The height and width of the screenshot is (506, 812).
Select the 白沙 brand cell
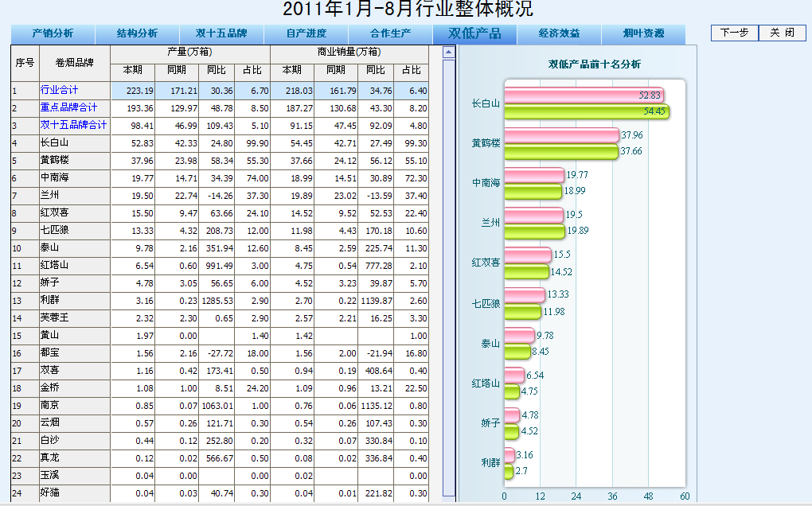(x=75, y=441)
